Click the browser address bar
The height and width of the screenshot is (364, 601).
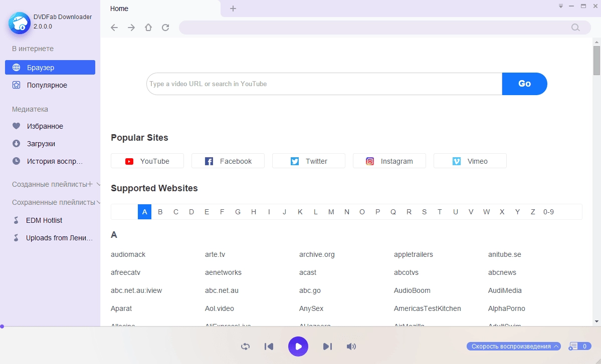tap(375, 28)
